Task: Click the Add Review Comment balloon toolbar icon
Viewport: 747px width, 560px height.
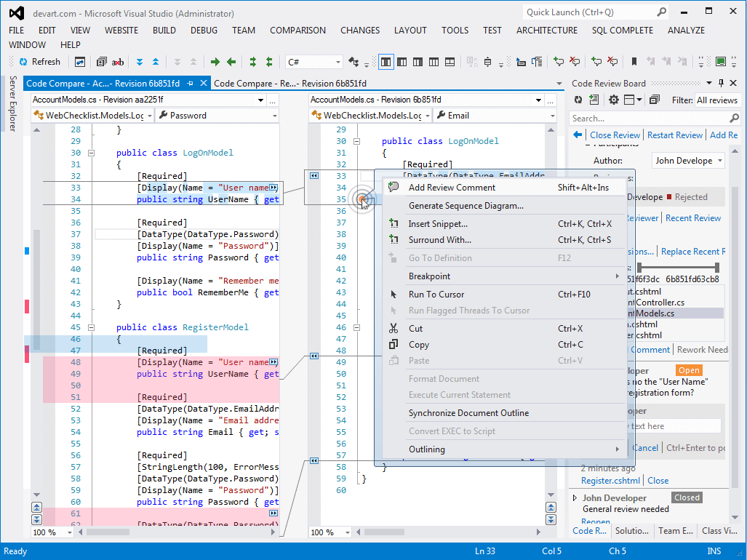Action: point(559,62)
